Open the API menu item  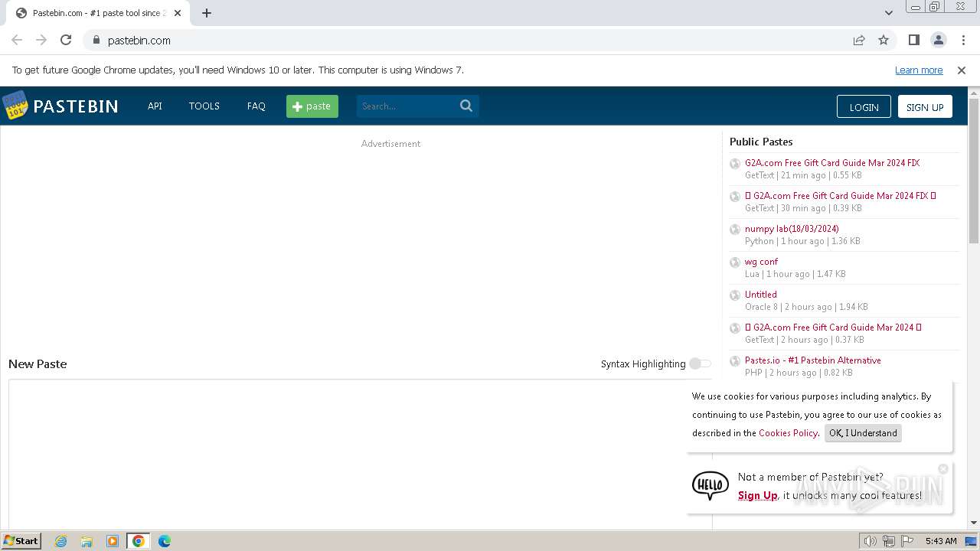tap(155, 106)
